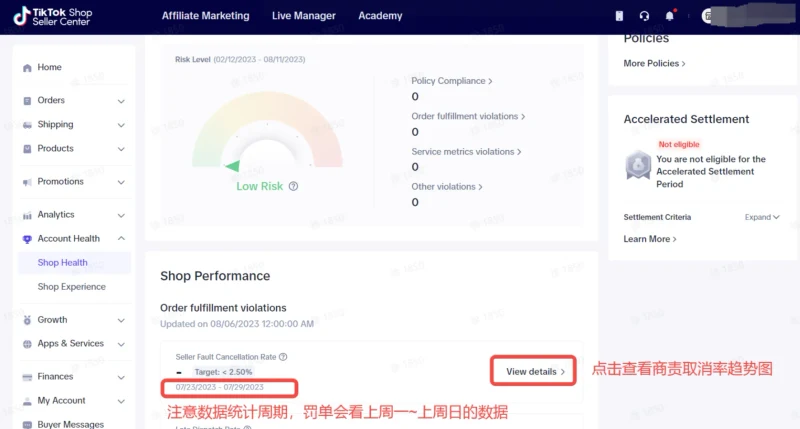Click the Apps & Services globe icon

tap(27, 344)
